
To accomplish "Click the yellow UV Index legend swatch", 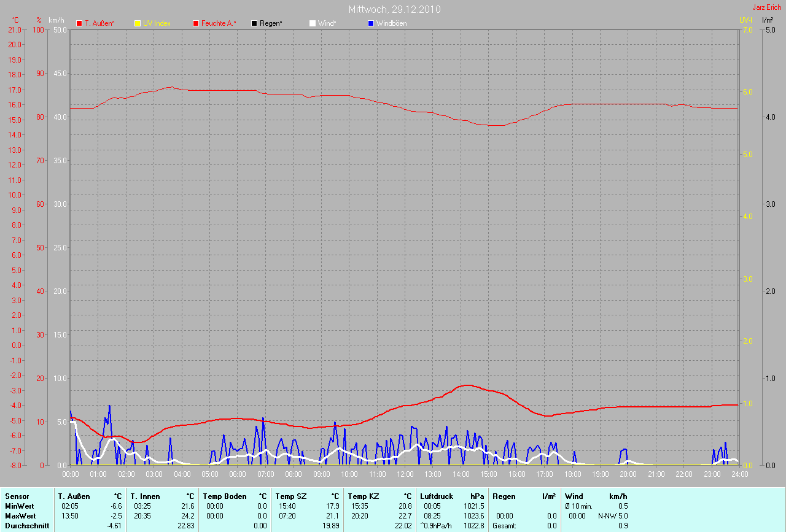I will (x=137, y=23).
